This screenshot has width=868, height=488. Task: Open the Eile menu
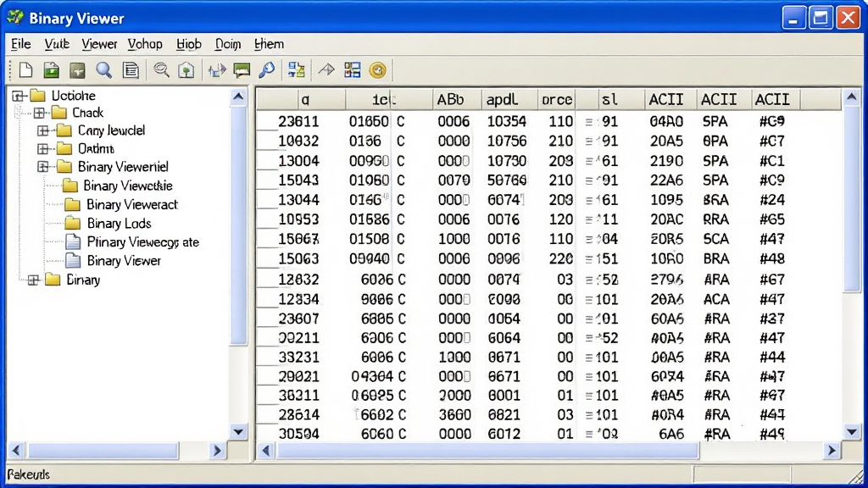coord(21,44)
